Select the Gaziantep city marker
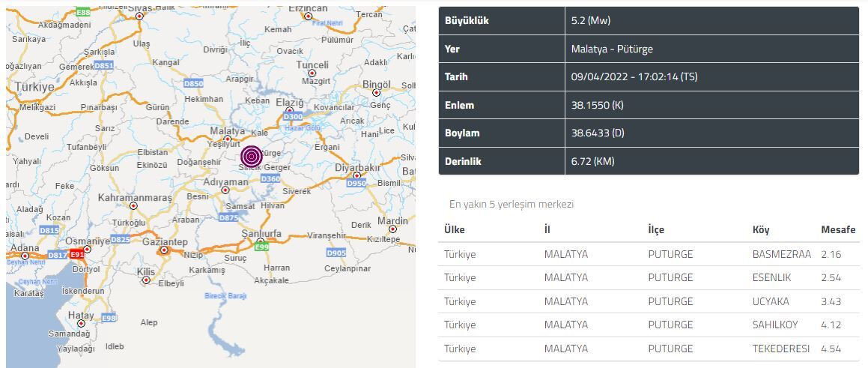Image resolution: width=868 pixels, height=368 pixels. pyautogui.click(x=164, y=250)
